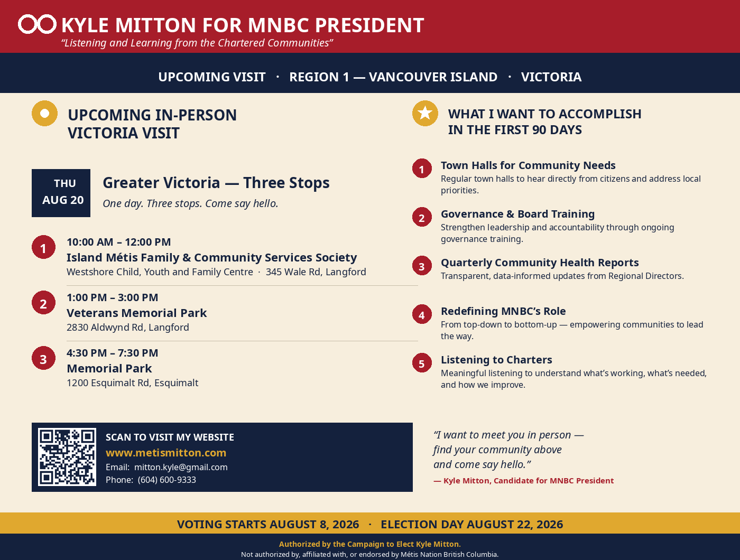Click the gold circle icon beside Upcoming Visit
Viewport: 740px width, 560px height.
[x=44, y=113]
